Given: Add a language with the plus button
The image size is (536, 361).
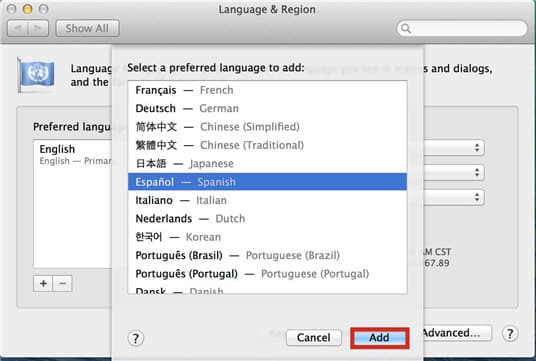Looking at the screenshot, I should (43, 283).
